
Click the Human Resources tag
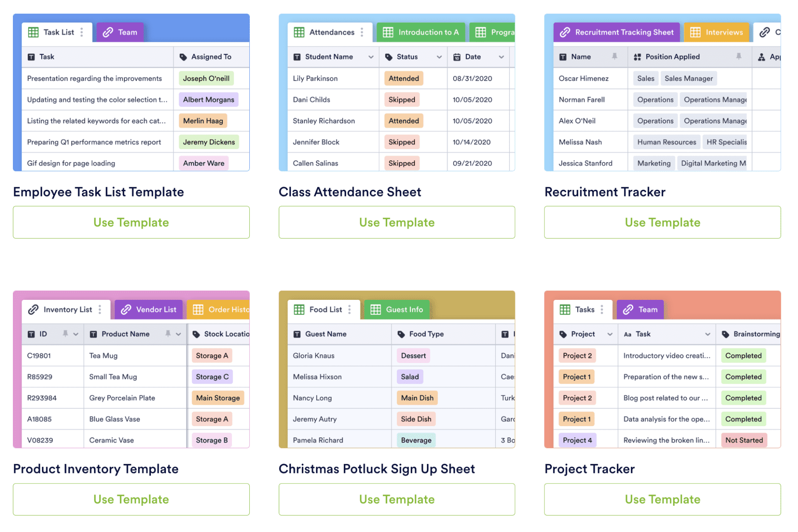tap(667, 142)
